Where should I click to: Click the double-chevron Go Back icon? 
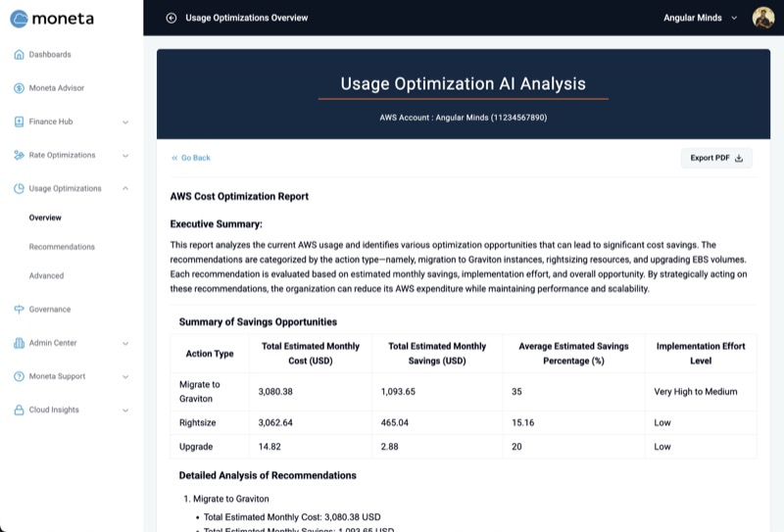pos(174,158)
